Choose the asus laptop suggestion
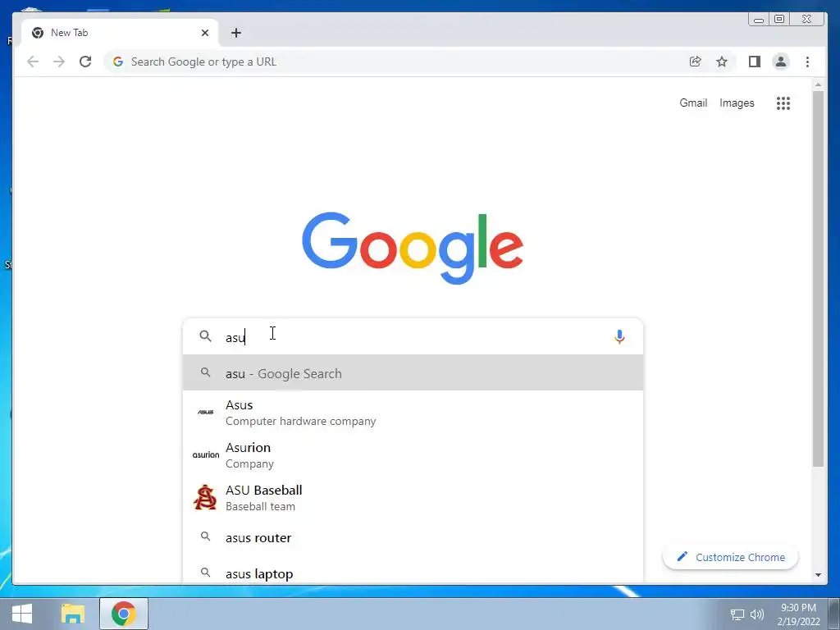This screenshot has width=840, height=630. [x=413, y=571]
